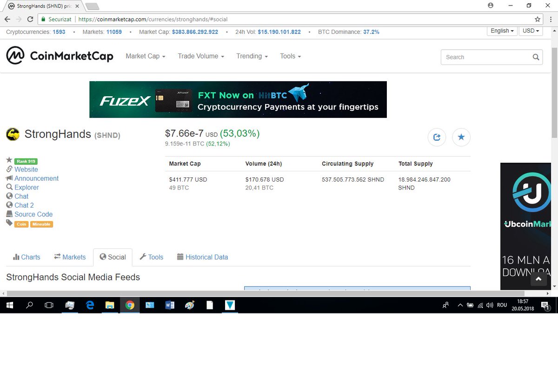This screenshot has width=558, height=392.
Task: Expand the Trending menu
Action: [x=252, y=56]
